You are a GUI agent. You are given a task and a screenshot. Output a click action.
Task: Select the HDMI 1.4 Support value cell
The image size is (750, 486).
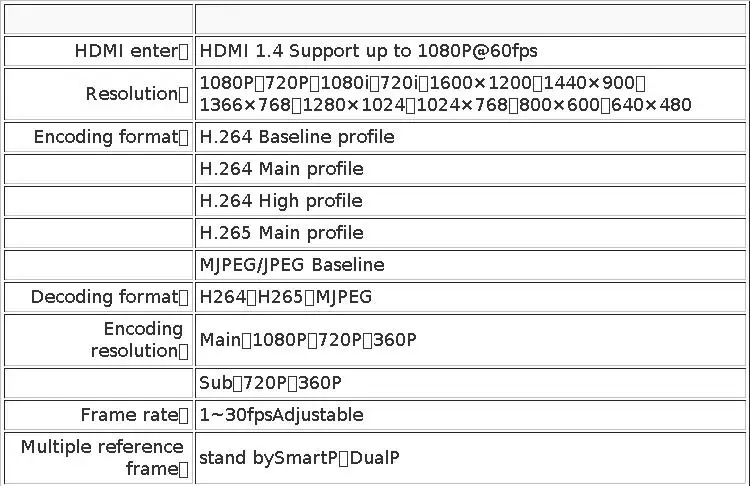pyautogui.click(x=368, y=51)
